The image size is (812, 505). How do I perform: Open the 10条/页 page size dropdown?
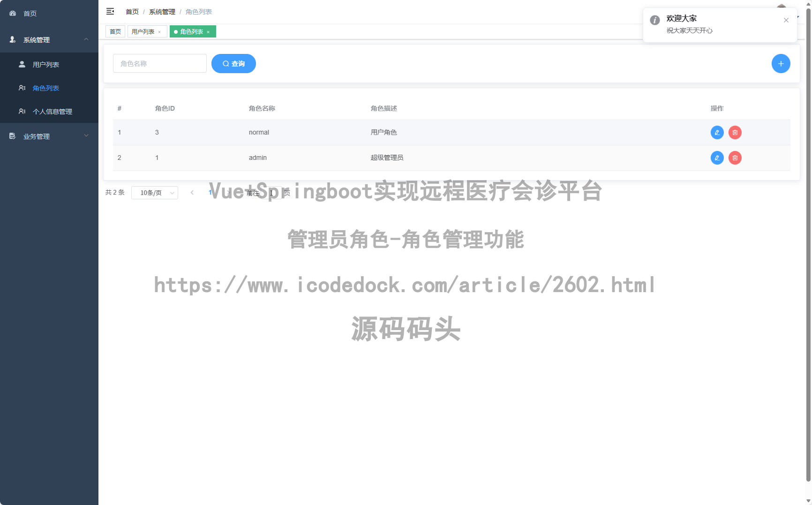[x=155, y=193]
